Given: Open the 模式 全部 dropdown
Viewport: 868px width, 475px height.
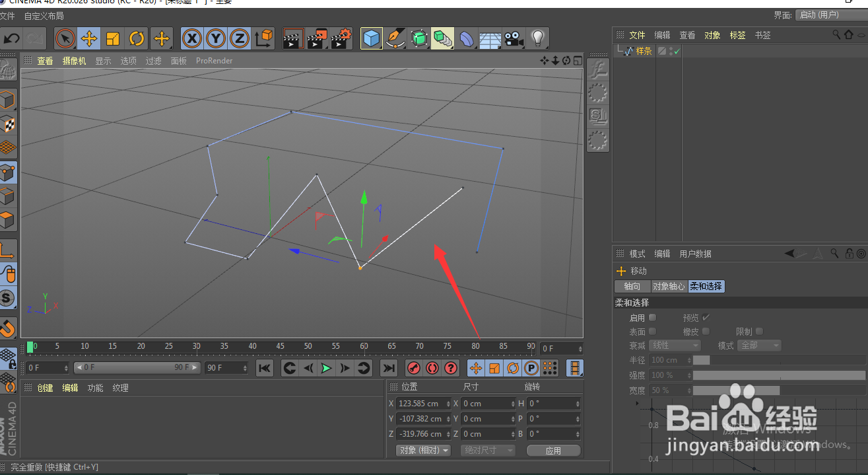Looking at the screenshot, I should 759,346.
